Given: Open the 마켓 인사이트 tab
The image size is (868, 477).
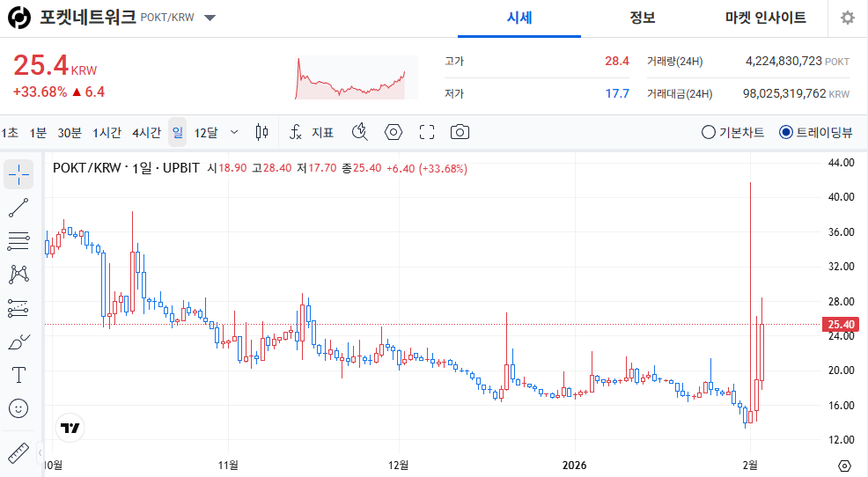Looking at the screenshot, I should click(765, 18).
